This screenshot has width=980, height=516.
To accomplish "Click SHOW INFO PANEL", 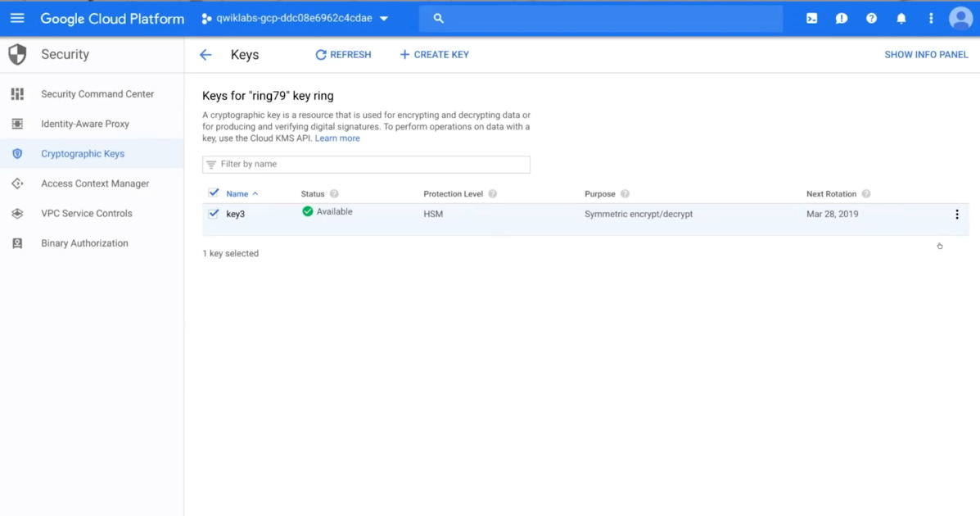I will coord(926,54).
